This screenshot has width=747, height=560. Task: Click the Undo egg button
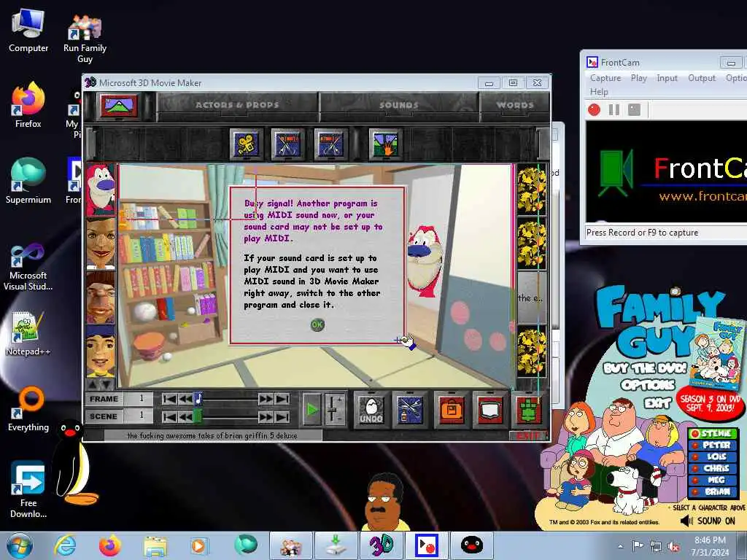(x=371, y=410)
